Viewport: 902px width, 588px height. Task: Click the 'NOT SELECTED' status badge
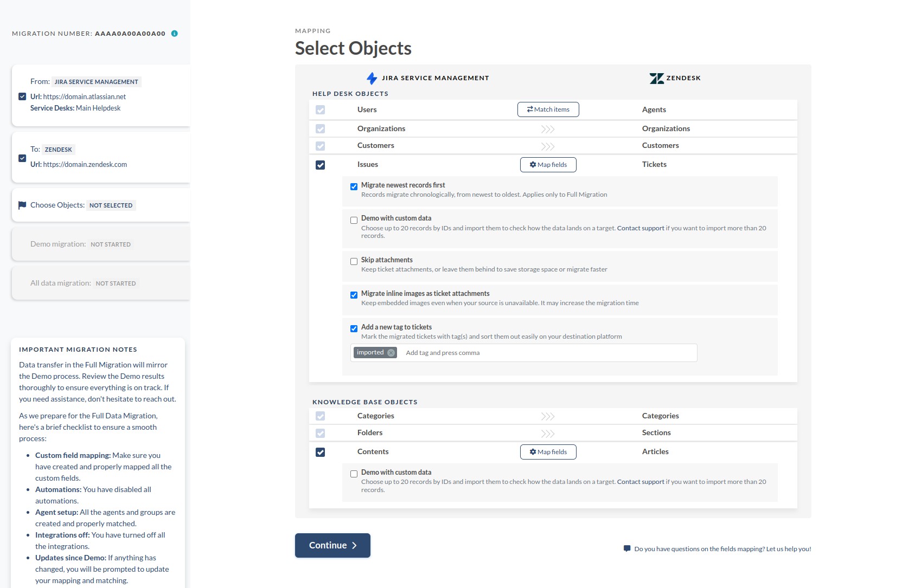[x=111, y=205]
